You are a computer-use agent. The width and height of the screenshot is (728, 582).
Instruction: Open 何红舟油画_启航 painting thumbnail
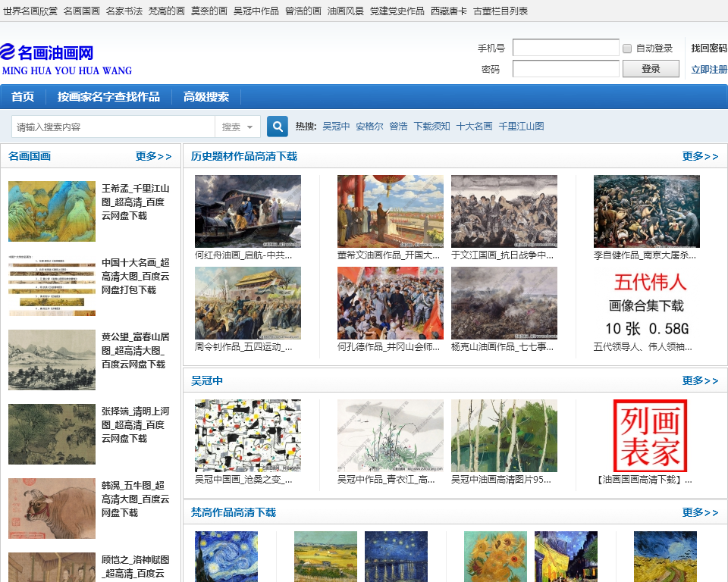point(248,211)
